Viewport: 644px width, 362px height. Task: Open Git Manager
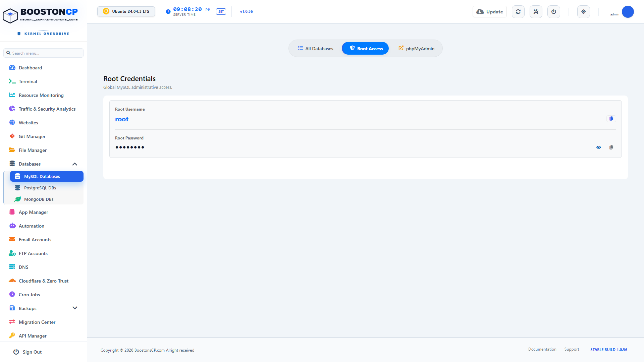(x=44, y=136)
